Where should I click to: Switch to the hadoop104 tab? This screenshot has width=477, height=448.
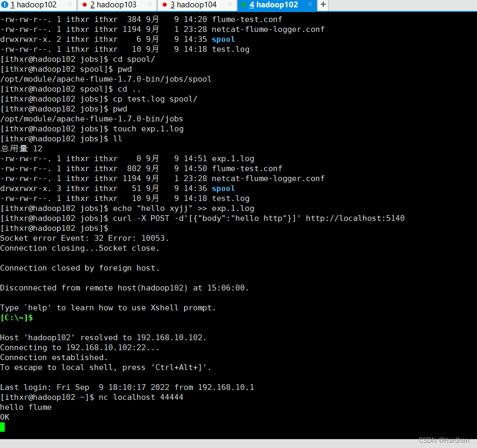pyautogui.click(x=194, y=6)
